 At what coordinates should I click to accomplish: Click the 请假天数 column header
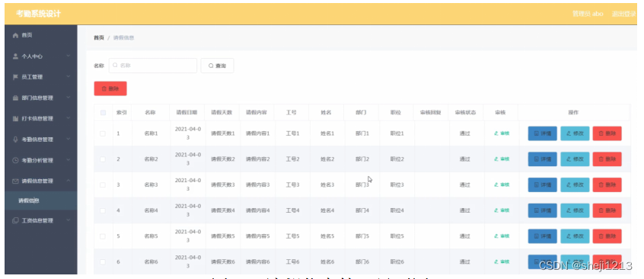(222, 112)
